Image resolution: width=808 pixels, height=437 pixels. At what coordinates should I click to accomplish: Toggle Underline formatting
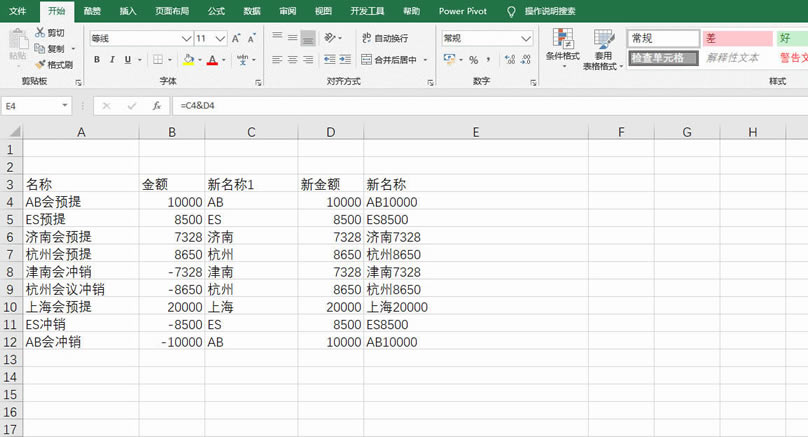(x=128, y=60)
